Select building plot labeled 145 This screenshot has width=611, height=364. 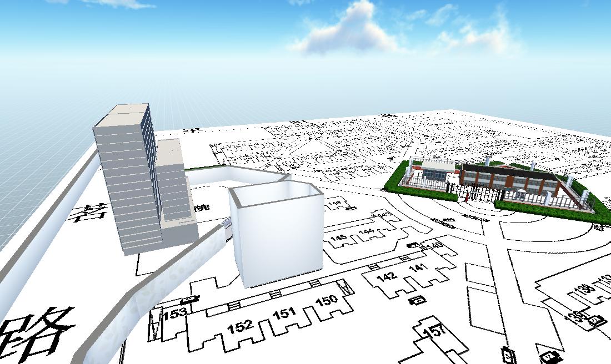pyautogui.click(x=338, y=238)
